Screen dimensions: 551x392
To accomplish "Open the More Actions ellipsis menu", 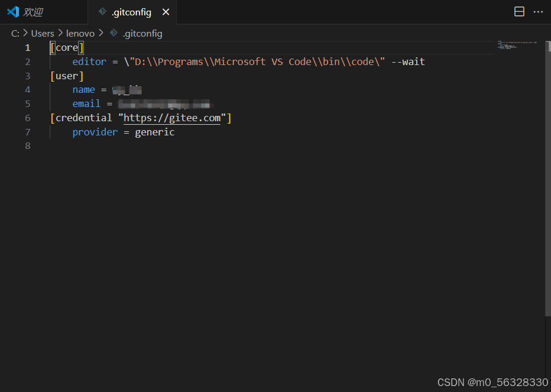I will [538, 11].
